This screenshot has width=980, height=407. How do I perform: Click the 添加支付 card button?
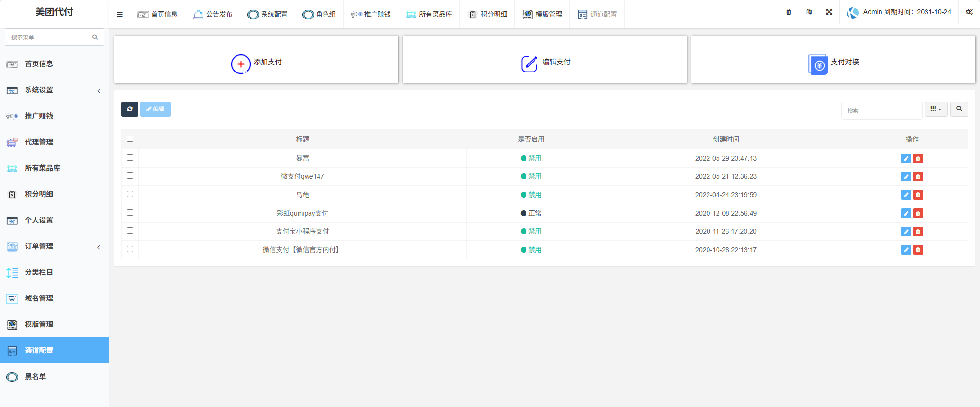click(x=256, y=62)
